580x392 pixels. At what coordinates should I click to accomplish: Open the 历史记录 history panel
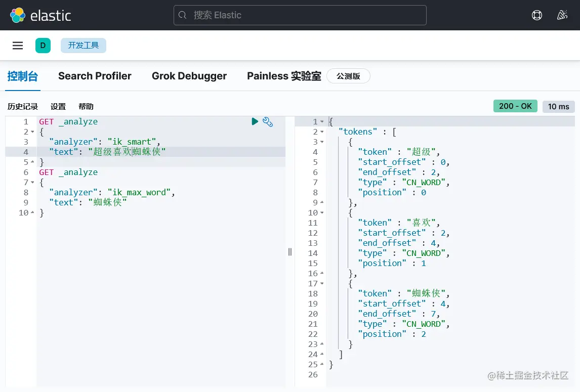tap(22, 106)
